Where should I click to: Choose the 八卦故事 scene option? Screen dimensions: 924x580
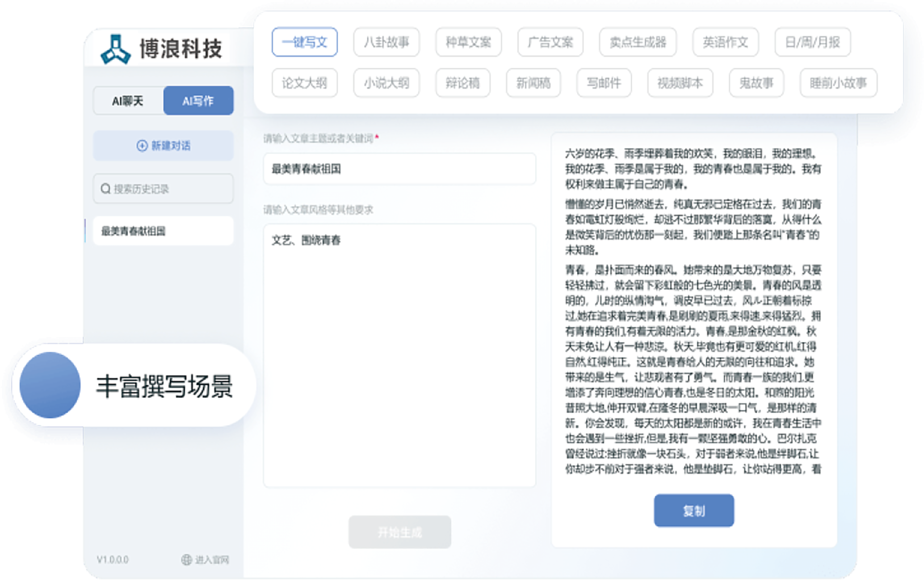click(x=386, y=42)
